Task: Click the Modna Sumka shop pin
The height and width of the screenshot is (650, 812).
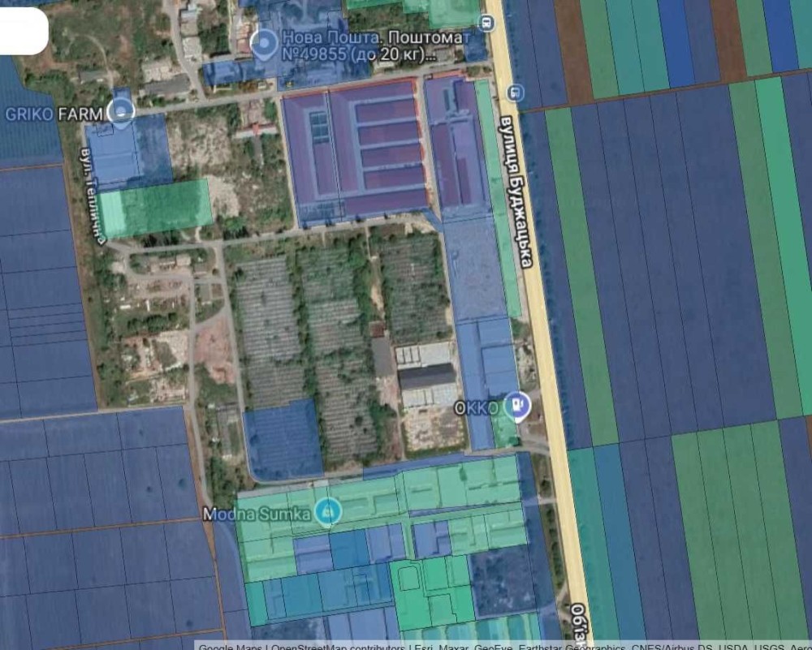Action: point(328,512)
